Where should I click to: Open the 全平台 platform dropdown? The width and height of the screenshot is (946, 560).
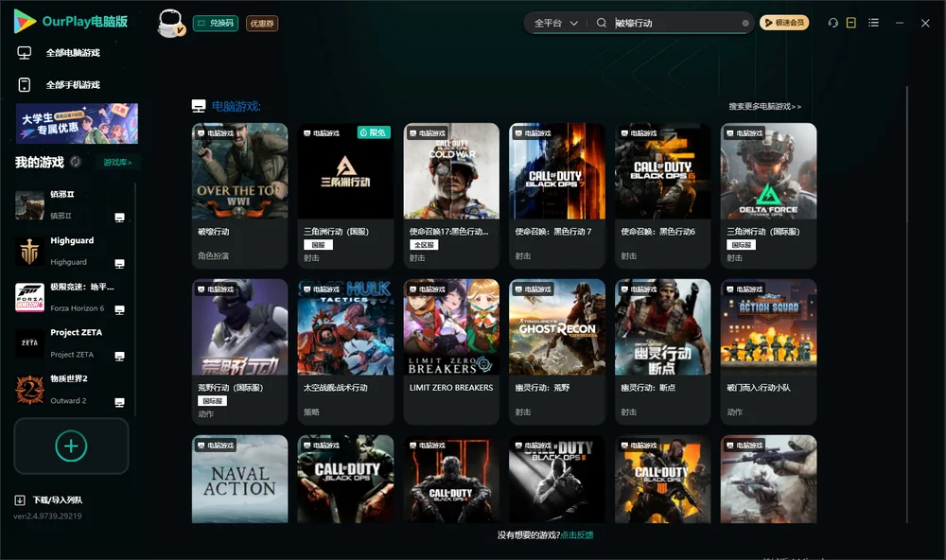click(x=555, y=23)
